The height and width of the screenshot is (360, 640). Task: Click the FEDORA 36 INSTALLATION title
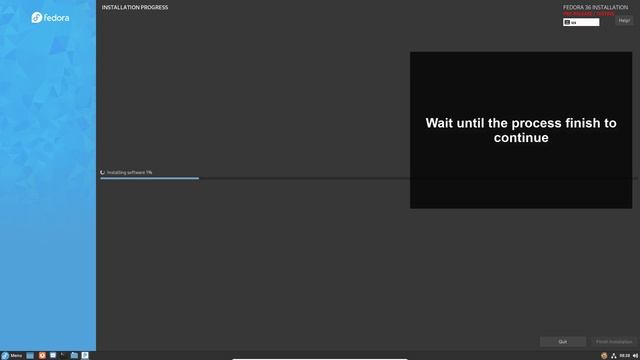click(x=596, y=7)
